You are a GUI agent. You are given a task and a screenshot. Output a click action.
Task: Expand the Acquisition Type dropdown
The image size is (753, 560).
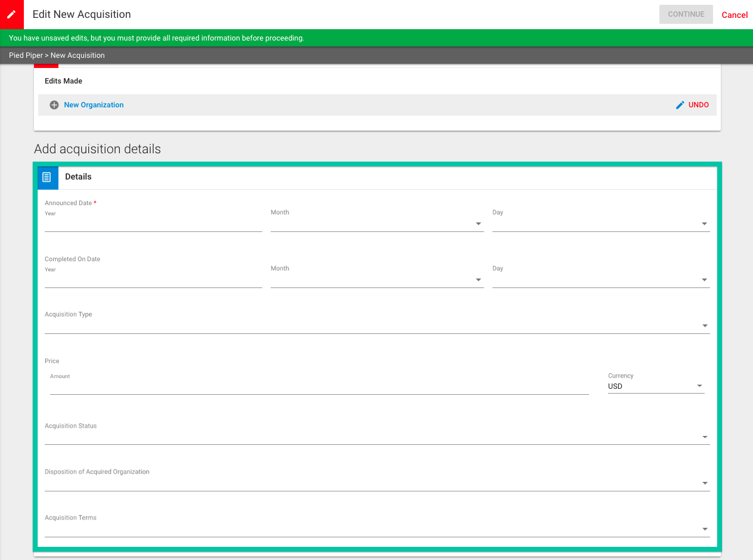coord(377,326)
